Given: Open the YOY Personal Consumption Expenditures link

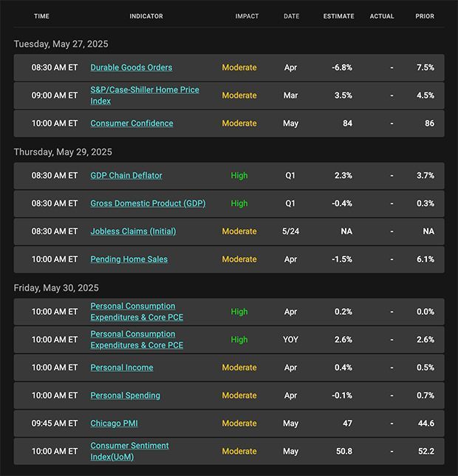Looking at the screenshot, I should pos(137,340).
